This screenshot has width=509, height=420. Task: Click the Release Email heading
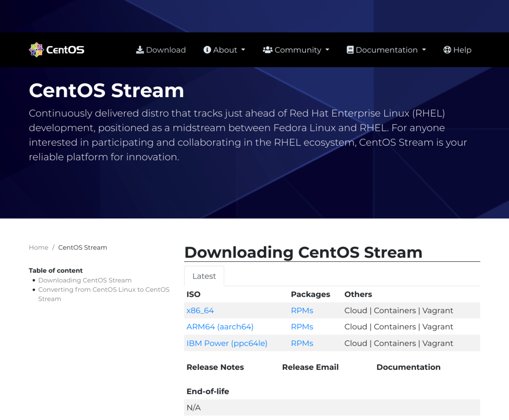(310, 367)
